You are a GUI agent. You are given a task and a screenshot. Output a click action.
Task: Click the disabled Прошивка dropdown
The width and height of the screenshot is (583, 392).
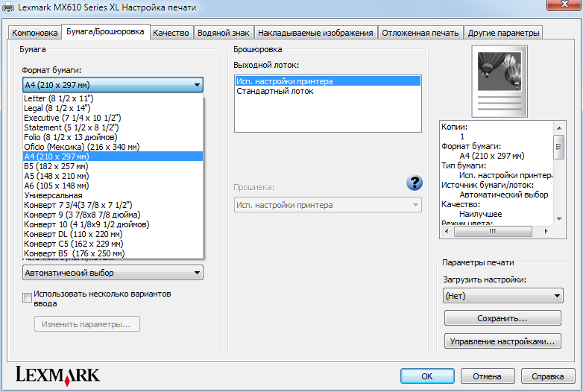coord(327,205)
